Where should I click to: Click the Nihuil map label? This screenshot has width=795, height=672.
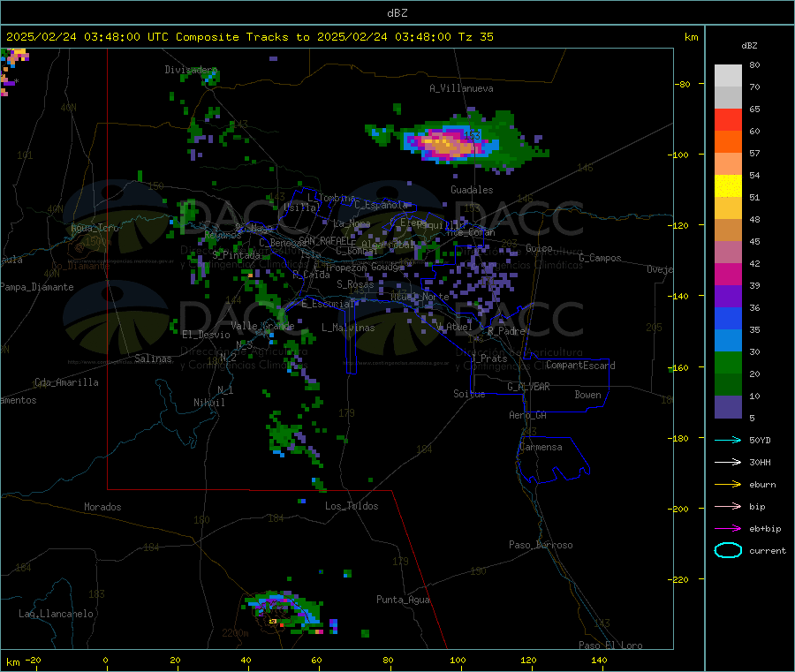[x=208, y=403]
